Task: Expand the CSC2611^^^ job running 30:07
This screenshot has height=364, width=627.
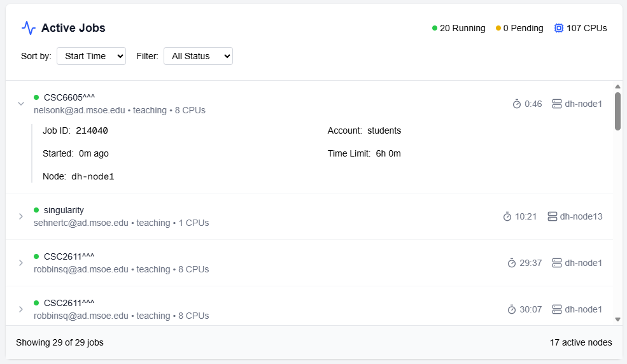Action: coord(21,309)
